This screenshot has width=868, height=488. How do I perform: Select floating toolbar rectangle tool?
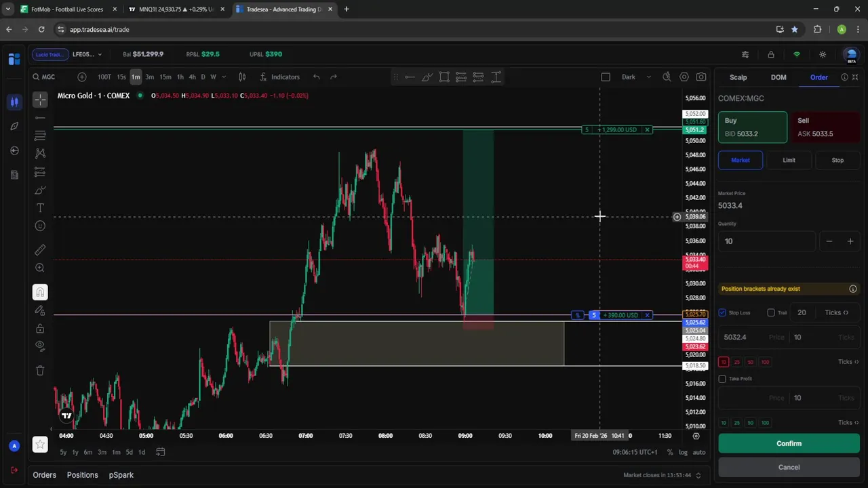[444, 77]
